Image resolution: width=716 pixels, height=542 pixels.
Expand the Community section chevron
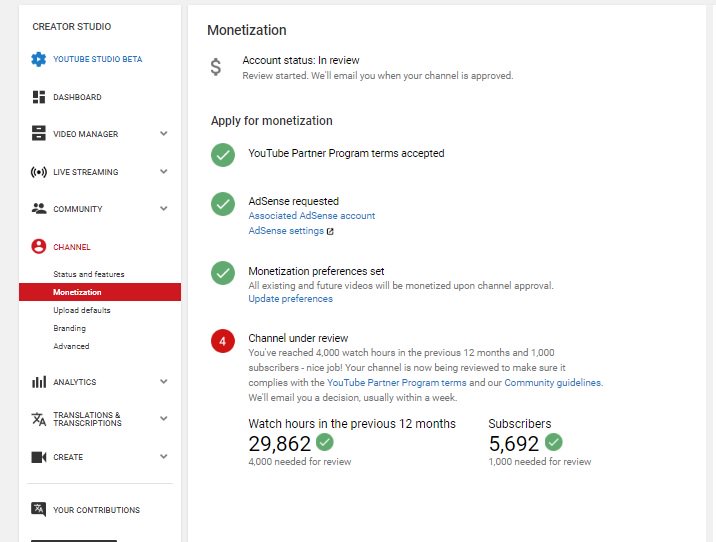click(x=163, y=208)
